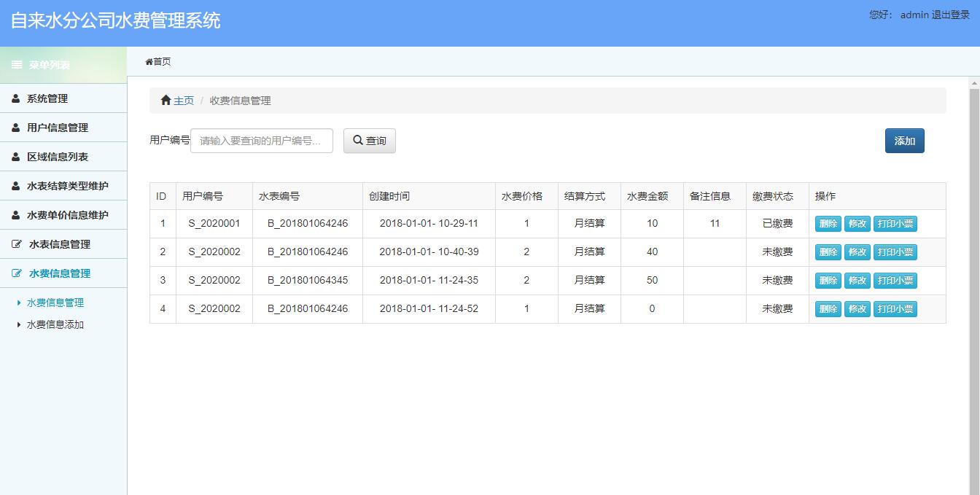
Task: Click the house icon before 主页 breadcrumb
Action: point(165,100)
